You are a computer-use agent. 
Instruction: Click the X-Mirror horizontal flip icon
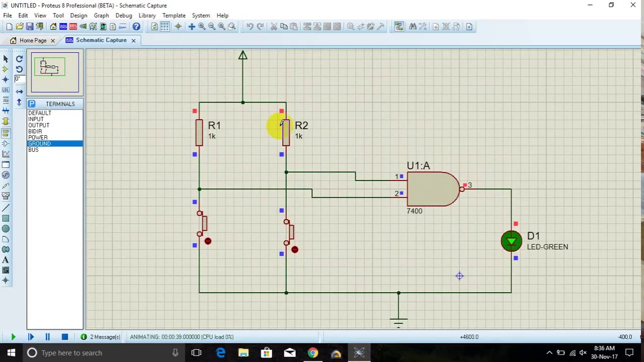click(19, 92)
